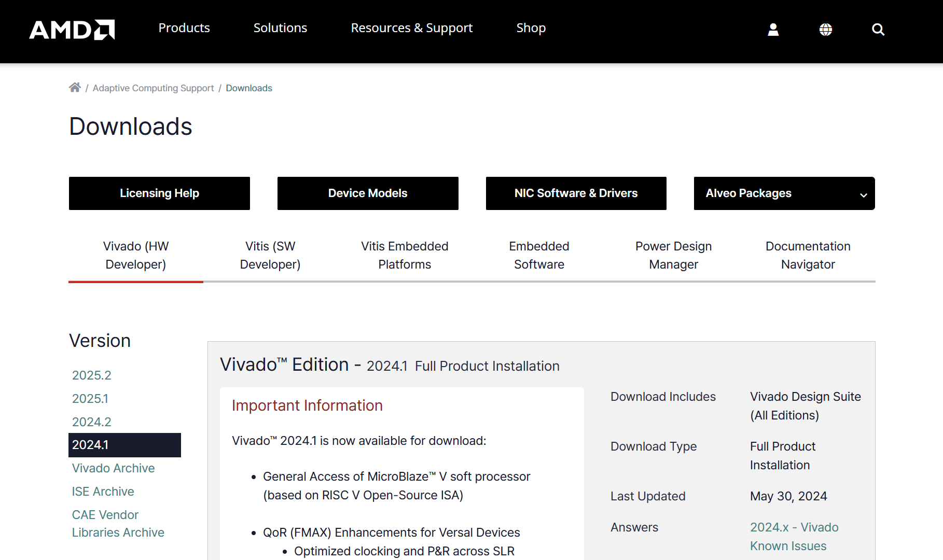Switch to Documentation Navigator tab
Image resolution: width=943 pixels, height=560 pixels.
(x=808, y=255)
